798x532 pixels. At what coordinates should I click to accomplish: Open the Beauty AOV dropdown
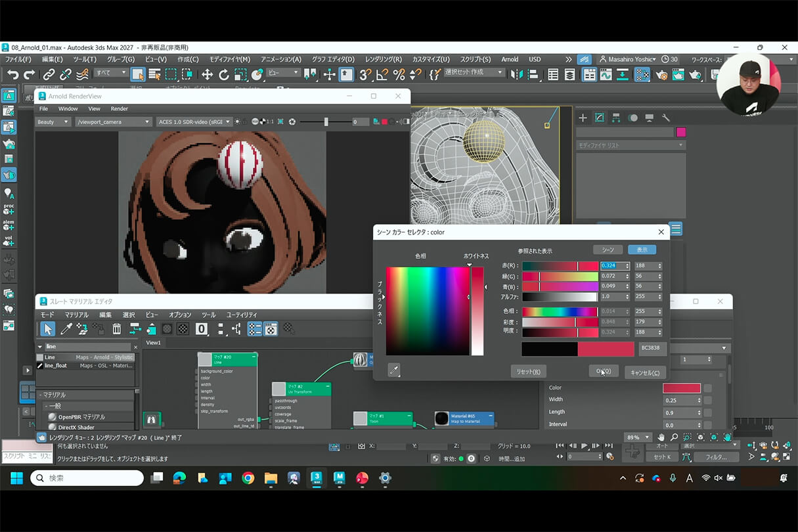tap(53, 122)
